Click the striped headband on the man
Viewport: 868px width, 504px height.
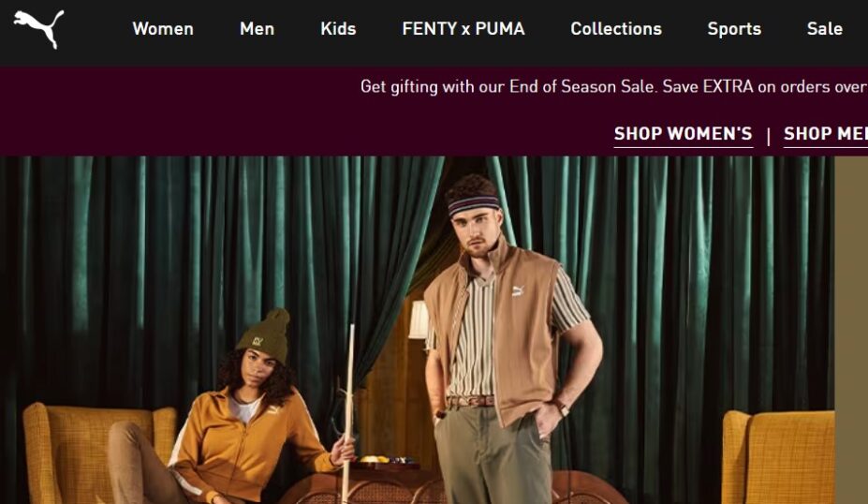[x=473, y=205]
